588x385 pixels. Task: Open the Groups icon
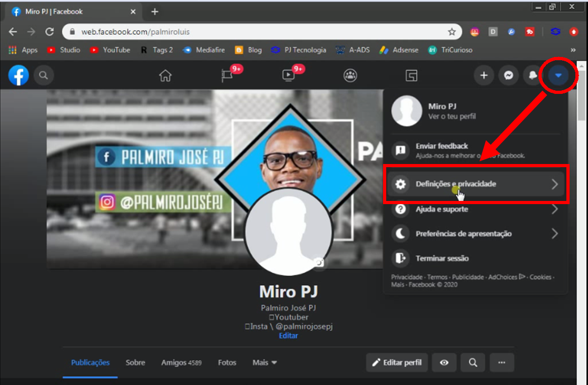click(x=350, y=76)
